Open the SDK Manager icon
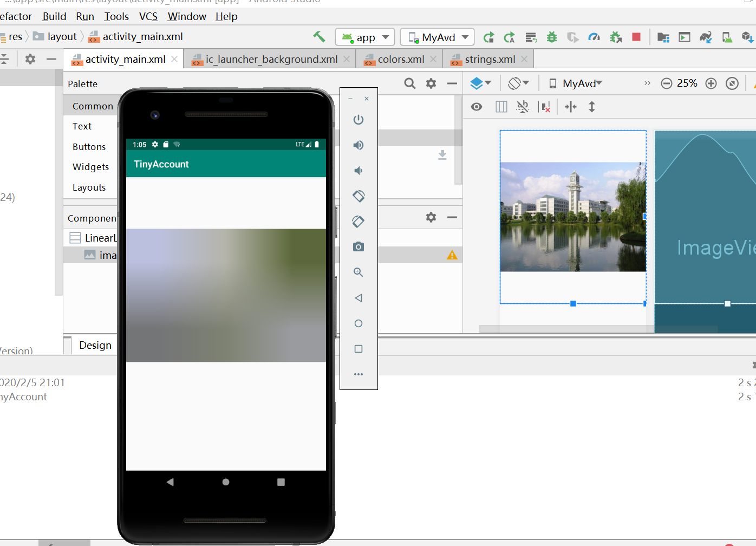756x546 pixels. coord(747,37)
